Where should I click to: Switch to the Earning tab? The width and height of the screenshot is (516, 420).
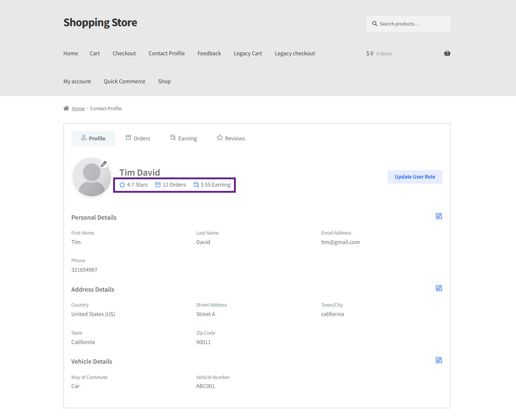[x=183, y=138]
